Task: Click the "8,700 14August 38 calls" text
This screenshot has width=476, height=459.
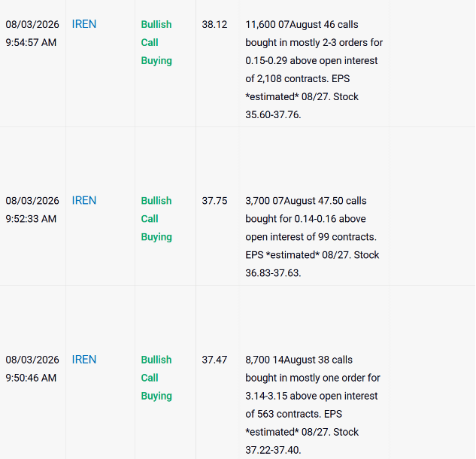Action: click(299, 360)
